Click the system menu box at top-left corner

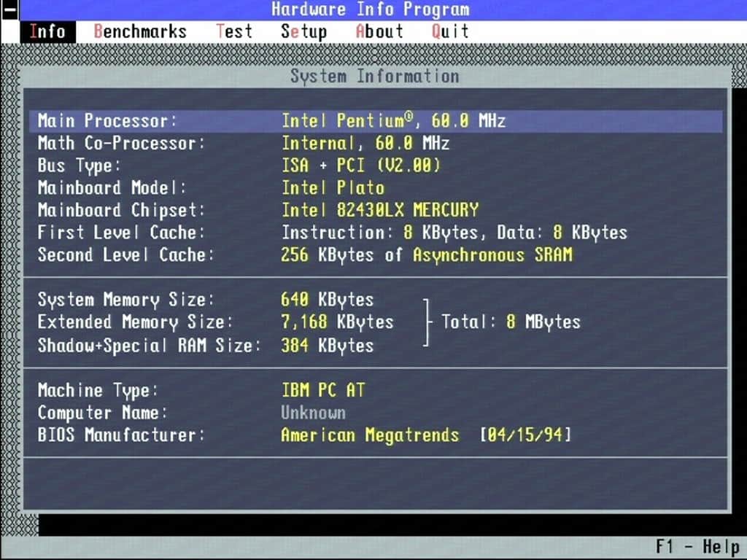click(x=9, y=10)
